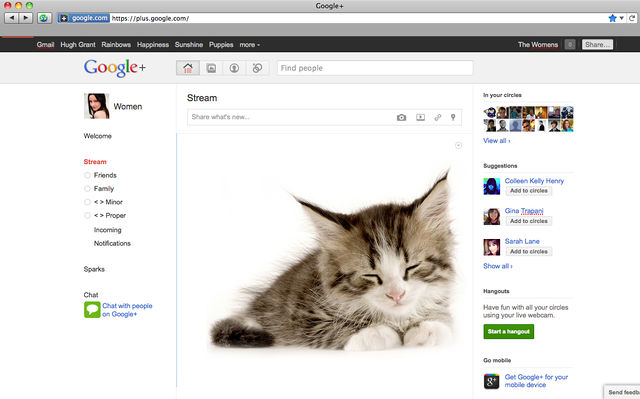
Task: Add location with the pin icon
Action: [x=453, y=117]
